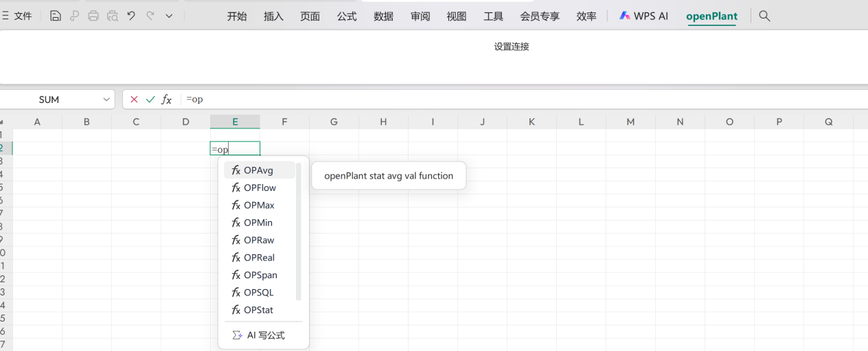The image size is (868, 351).
Task: Select the OPRaw function suggestion
Action: [x=260, y=240]
